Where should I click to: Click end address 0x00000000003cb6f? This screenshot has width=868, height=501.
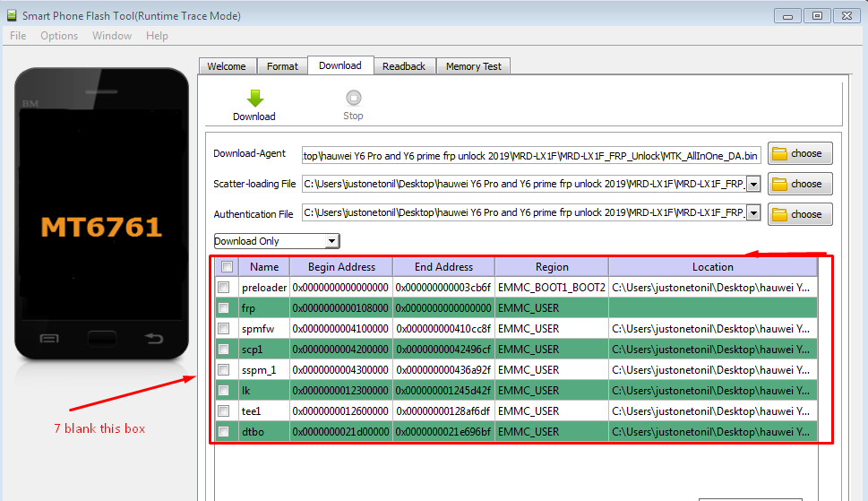pos(443,288)
